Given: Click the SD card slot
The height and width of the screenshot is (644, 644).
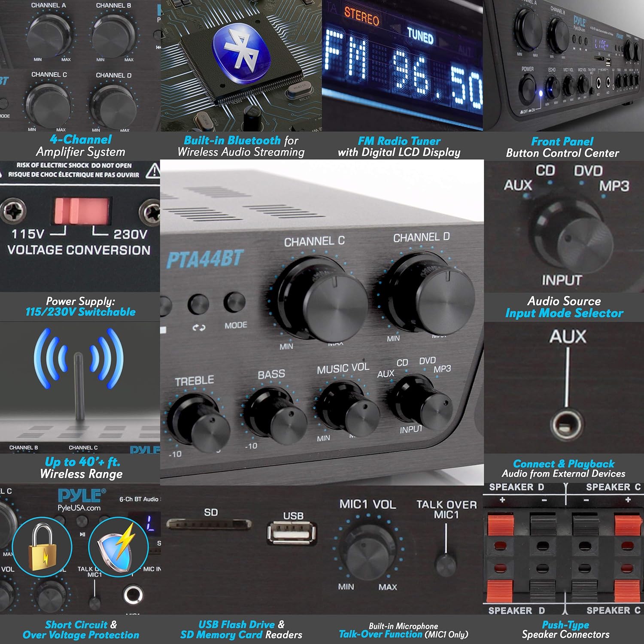Looking at the screenshot, I should click(209, 524).
